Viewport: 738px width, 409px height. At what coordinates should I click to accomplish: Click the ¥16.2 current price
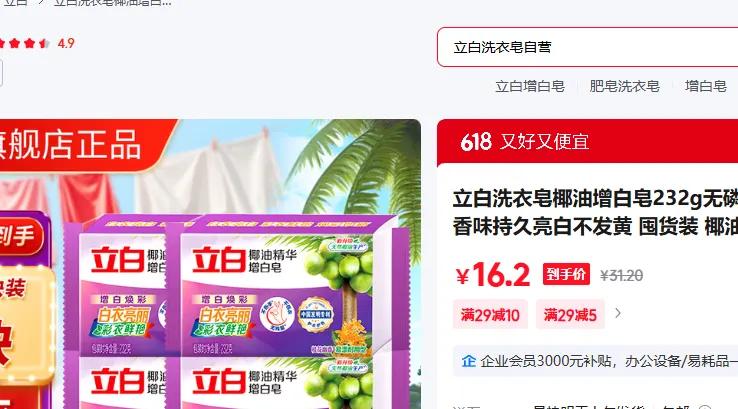click(x=492, y=274)
